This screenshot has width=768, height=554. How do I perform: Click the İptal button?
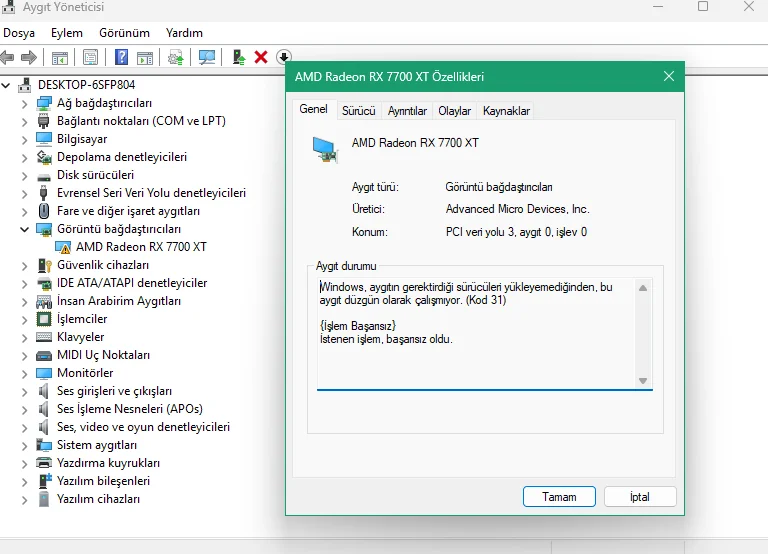[x=640, y=497]
